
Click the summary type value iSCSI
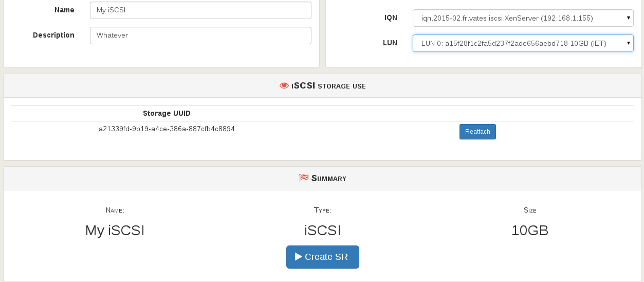pos(323,231)
